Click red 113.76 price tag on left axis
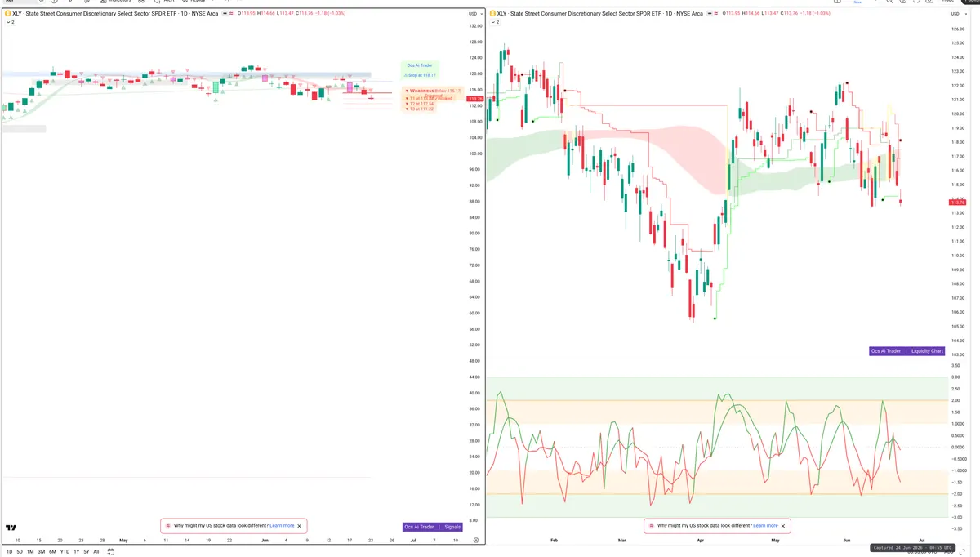 tap(474, 98)
